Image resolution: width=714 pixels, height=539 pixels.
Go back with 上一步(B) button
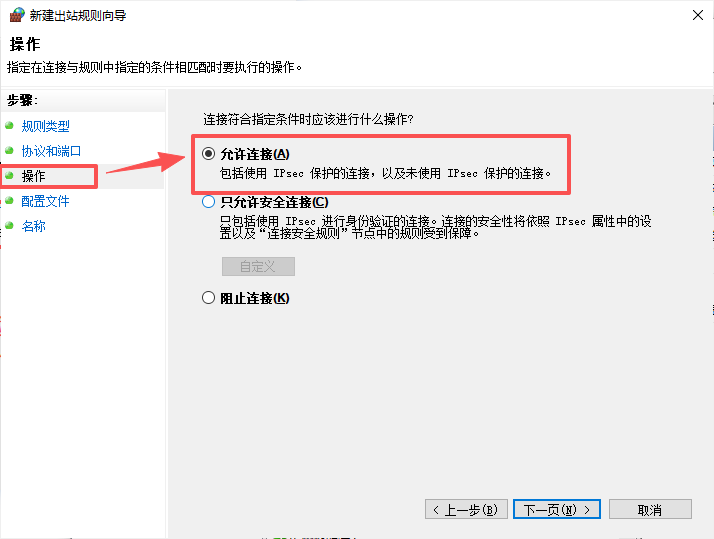(466, 509)
